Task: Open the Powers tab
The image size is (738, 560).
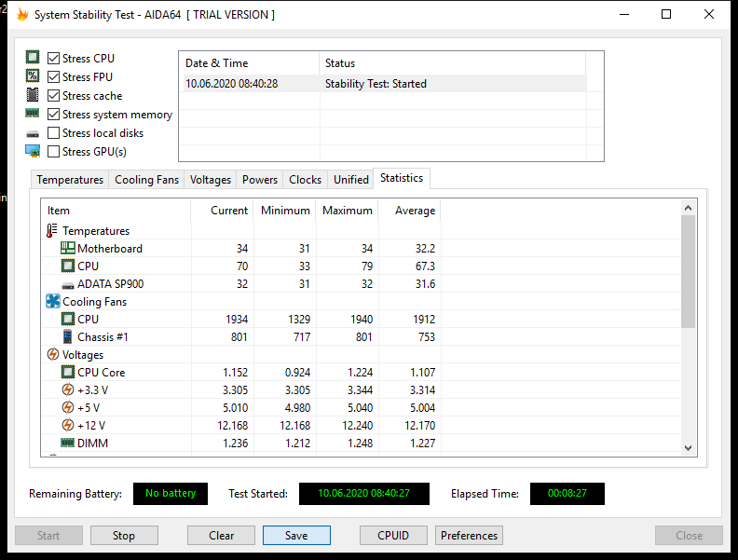Action: 260,180
